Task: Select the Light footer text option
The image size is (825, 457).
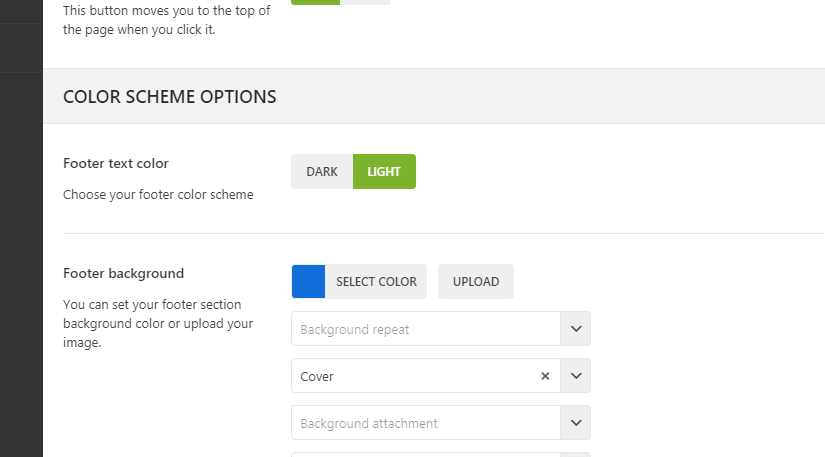Action: coord(384,172)
